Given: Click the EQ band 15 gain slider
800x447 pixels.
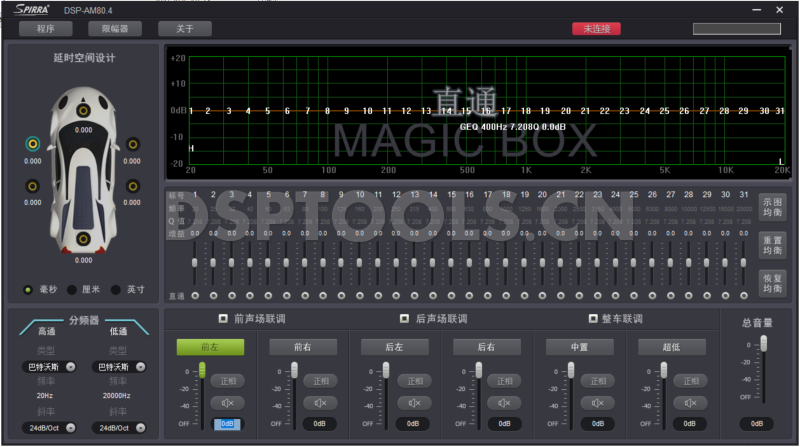Looking at the screenshot, I should coord(451,263).
